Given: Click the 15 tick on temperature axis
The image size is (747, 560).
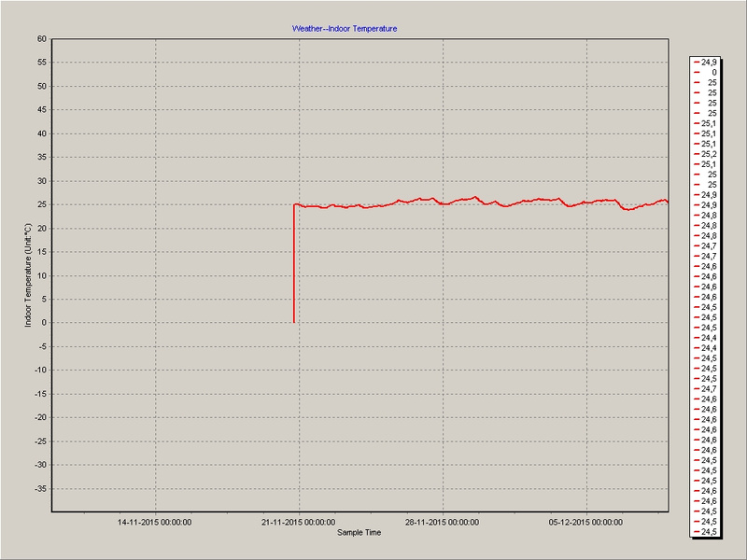Looking at the screenshot, I should (x=42, y=252).
